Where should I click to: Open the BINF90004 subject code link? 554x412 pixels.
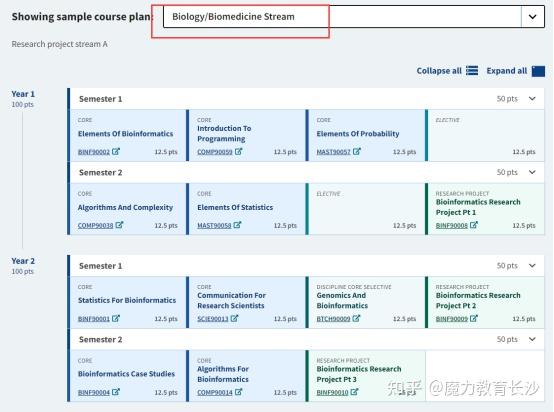(94, 392)
